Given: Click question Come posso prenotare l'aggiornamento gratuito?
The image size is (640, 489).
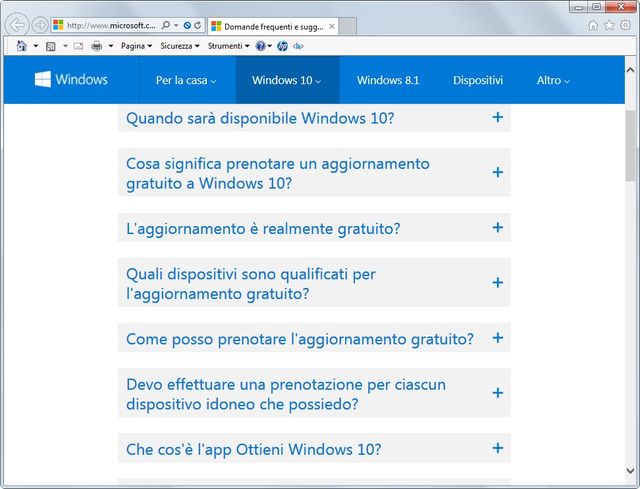Looking at the screenshot, I should pos(300,339).
